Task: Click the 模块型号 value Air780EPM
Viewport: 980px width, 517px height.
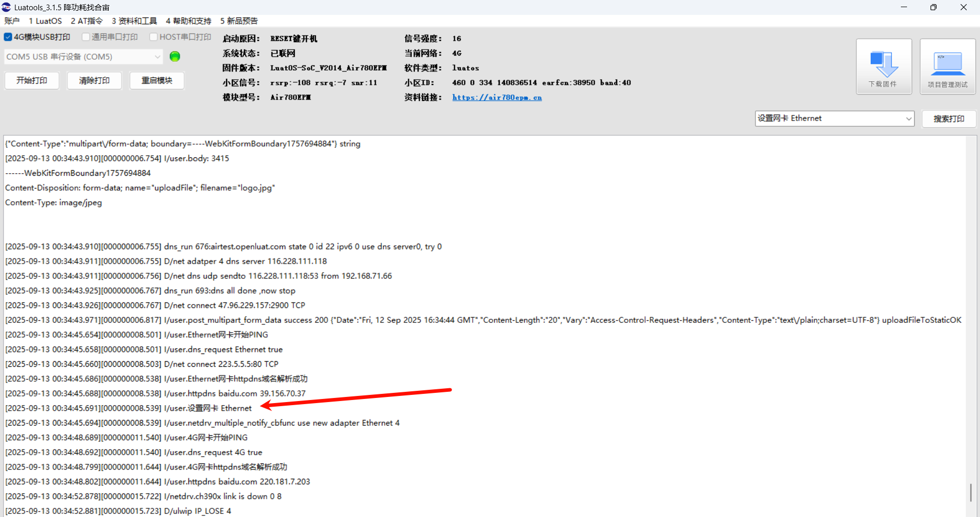Action: click(290, 98)
